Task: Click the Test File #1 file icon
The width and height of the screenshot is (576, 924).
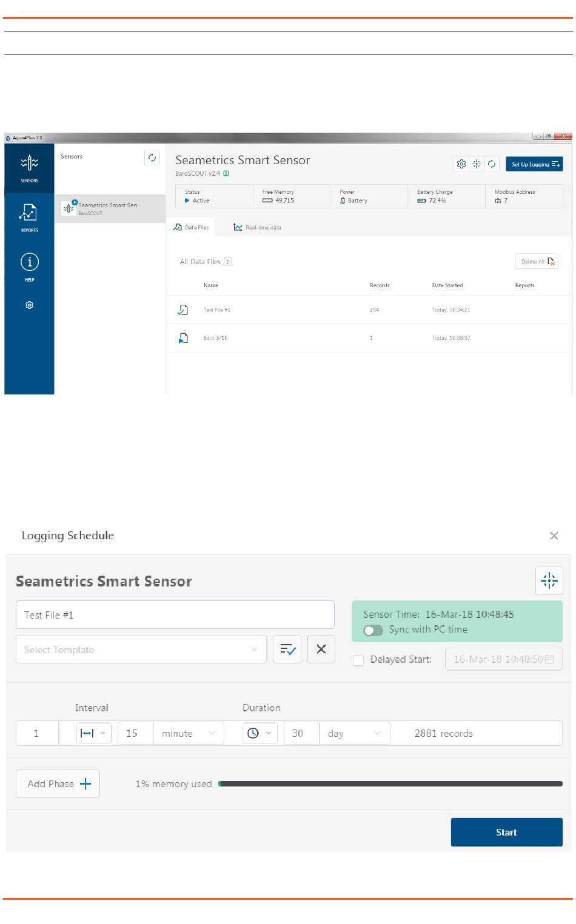Action: (183, 310)
